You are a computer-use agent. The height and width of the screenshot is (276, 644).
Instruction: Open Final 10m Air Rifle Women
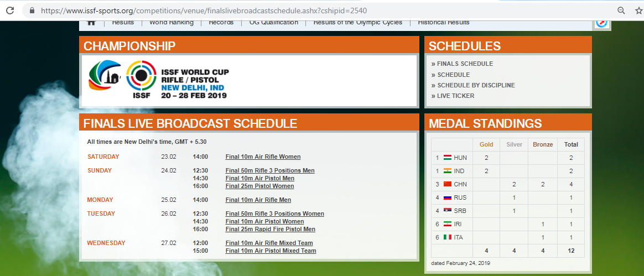[x=263, y=157]
